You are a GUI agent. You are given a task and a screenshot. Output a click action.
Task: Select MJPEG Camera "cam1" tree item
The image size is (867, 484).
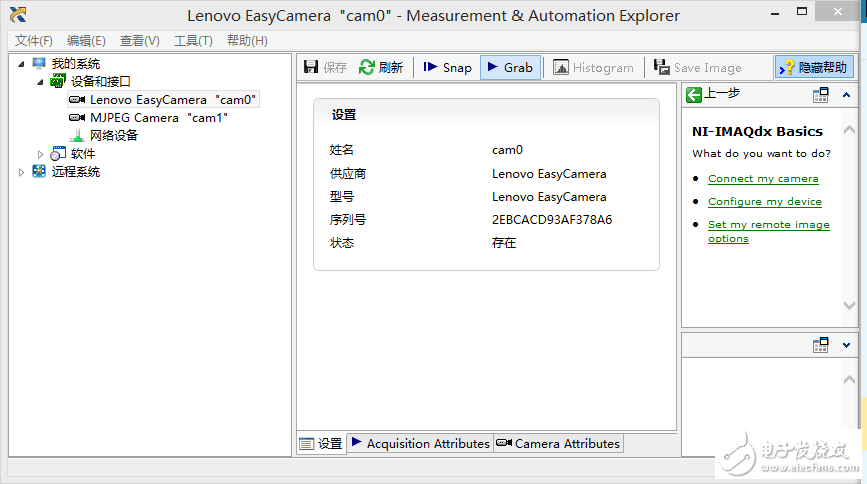(x=159, y=118)
